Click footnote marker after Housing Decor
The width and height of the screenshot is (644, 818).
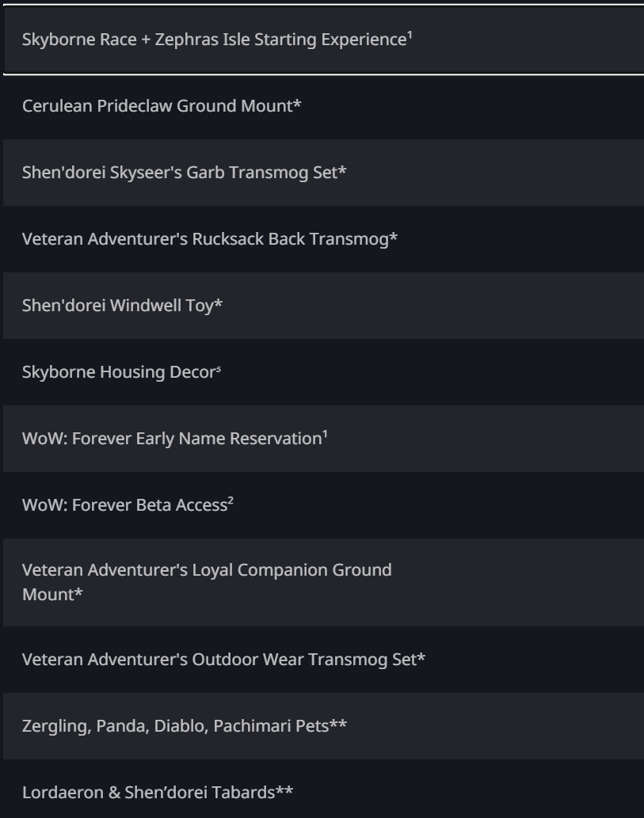point(218,369)
